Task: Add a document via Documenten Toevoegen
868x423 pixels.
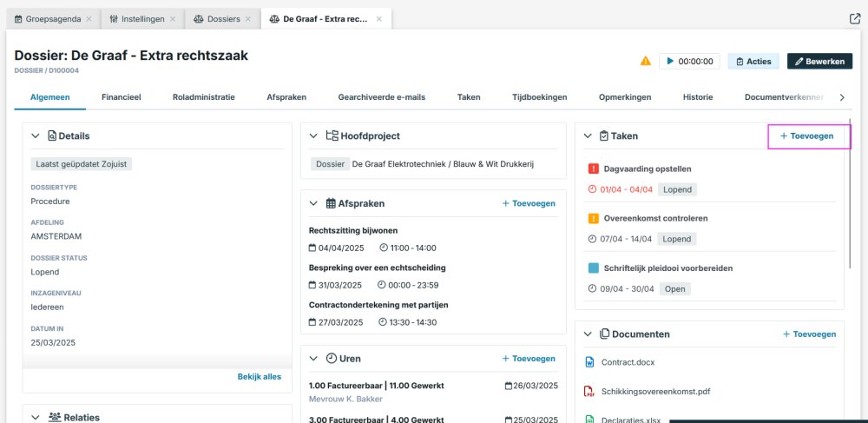Action: point(809,334)
